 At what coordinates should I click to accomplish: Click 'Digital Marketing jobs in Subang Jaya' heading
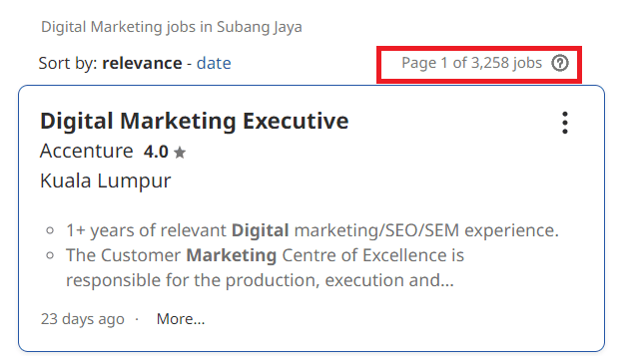click(x=172, y=27)
